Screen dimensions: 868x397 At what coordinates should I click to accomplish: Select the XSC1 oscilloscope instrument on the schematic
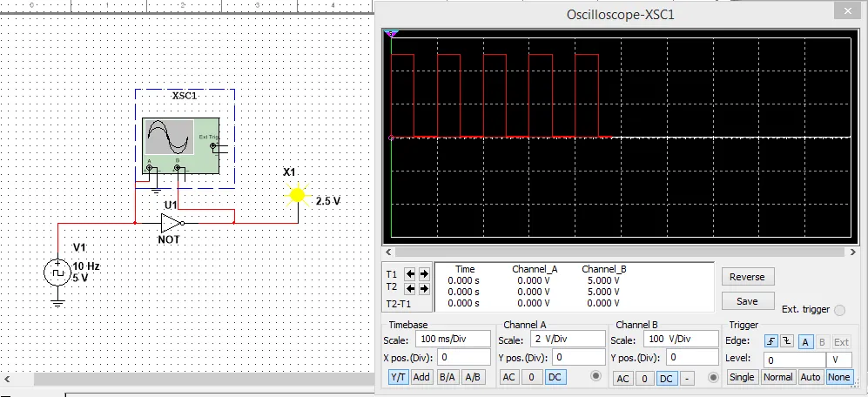(x=180, y=144)
